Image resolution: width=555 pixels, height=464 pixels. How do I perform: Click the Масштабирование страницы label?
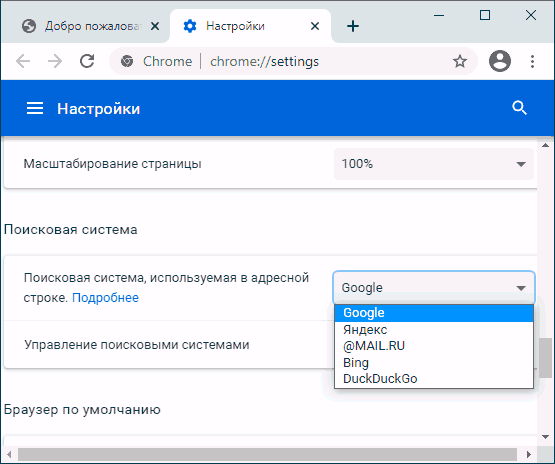(113, 164)
